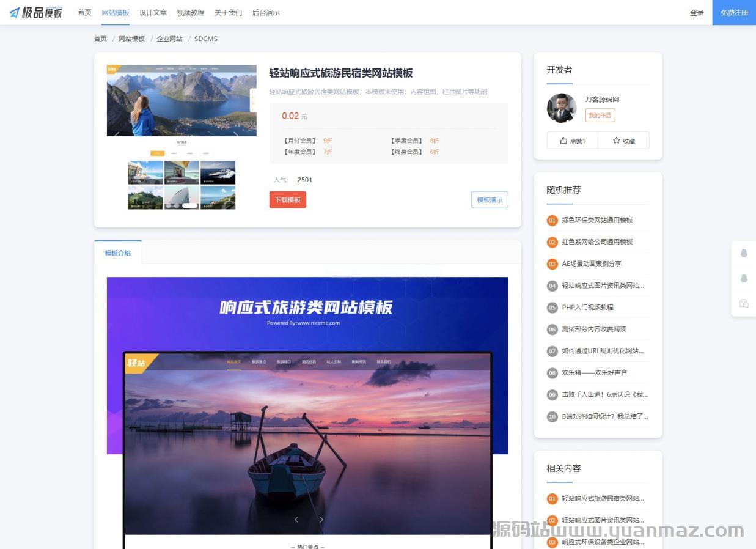Click the 免费注册 button
This screenshot has height=549, width=756.
(734, 12)
